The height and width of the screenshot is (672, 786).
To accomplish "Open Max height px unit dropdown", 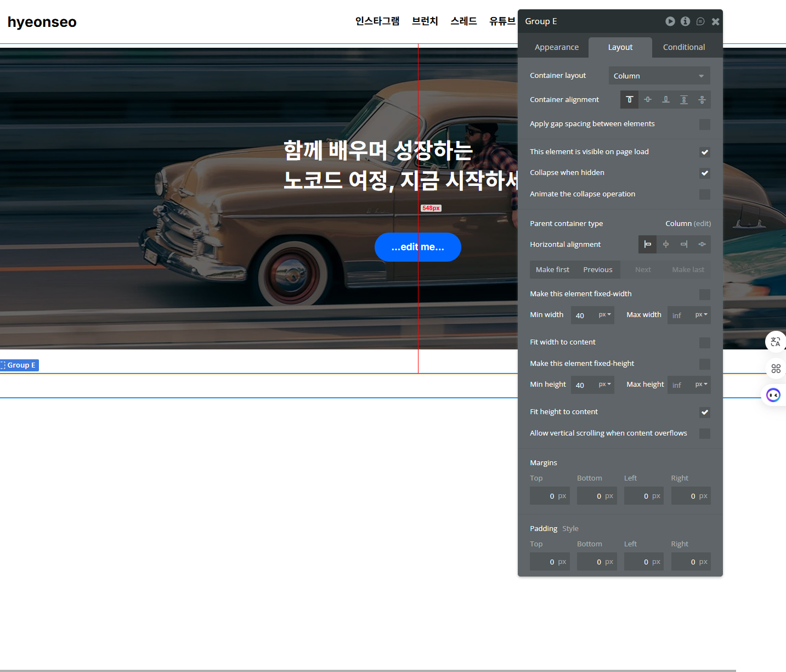I will pyautogui.click(x=701, y=385).
